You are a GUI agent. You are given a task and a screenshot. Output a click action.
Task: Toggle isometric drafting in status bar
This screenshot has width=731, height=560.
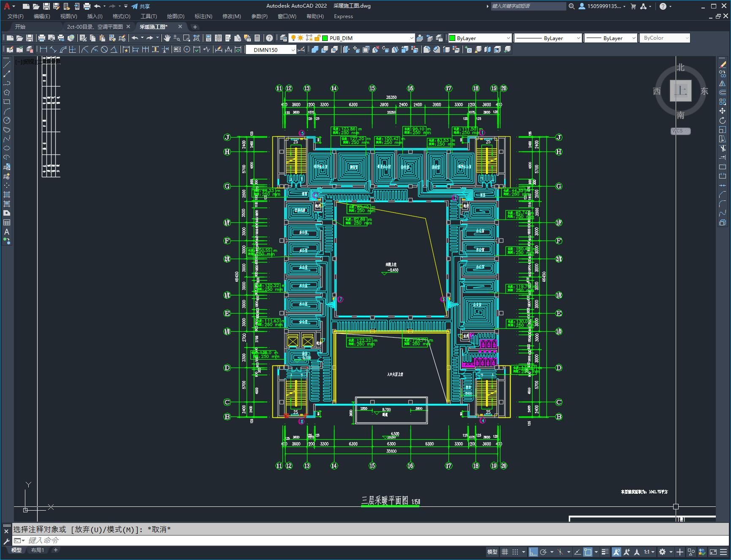pos(561,552)
